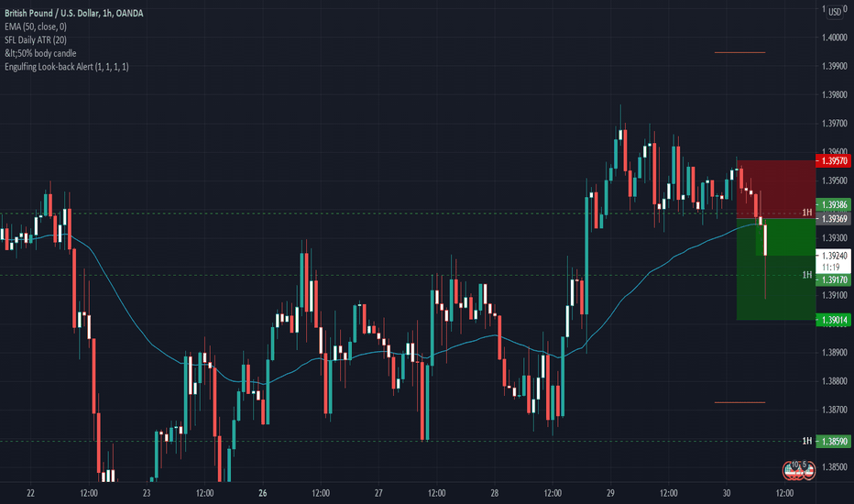The height and width of the screenshot is (504, 854).
Task: Click the 1.39700 price scale label
Action: (x=835, y=124)
